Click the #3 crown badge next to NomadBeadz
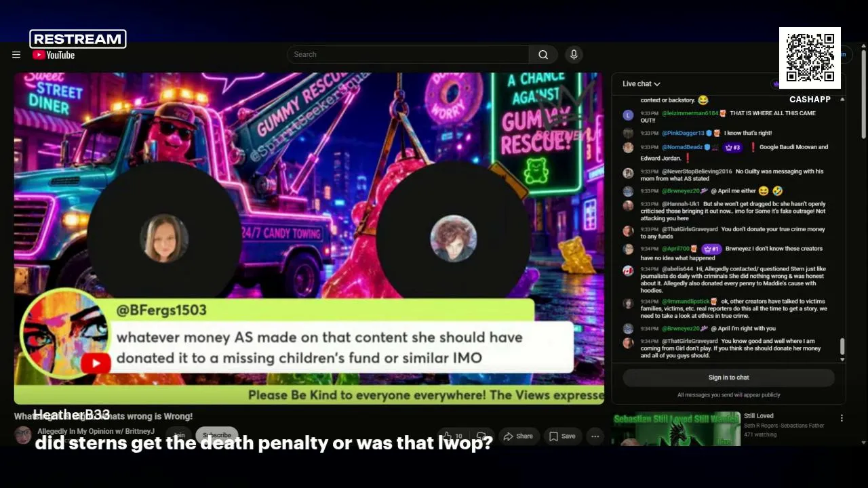This screenshot has height=488, width=868. [732, 147]
